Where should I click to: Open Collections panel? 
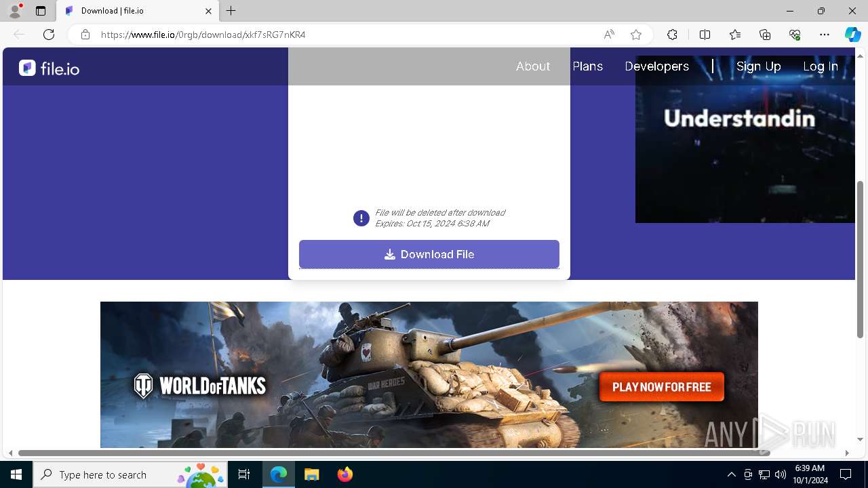click(765, 35)
